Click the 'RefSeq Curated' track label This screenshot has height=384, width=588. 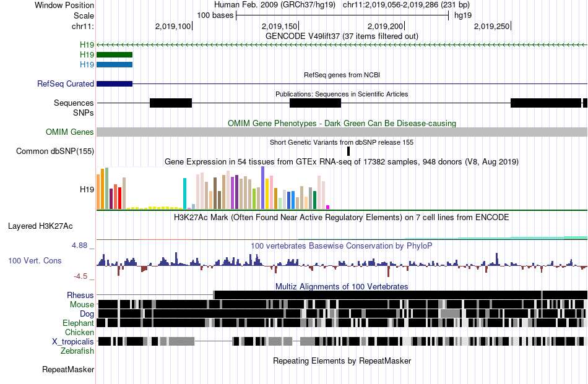(x=65, y=84)
